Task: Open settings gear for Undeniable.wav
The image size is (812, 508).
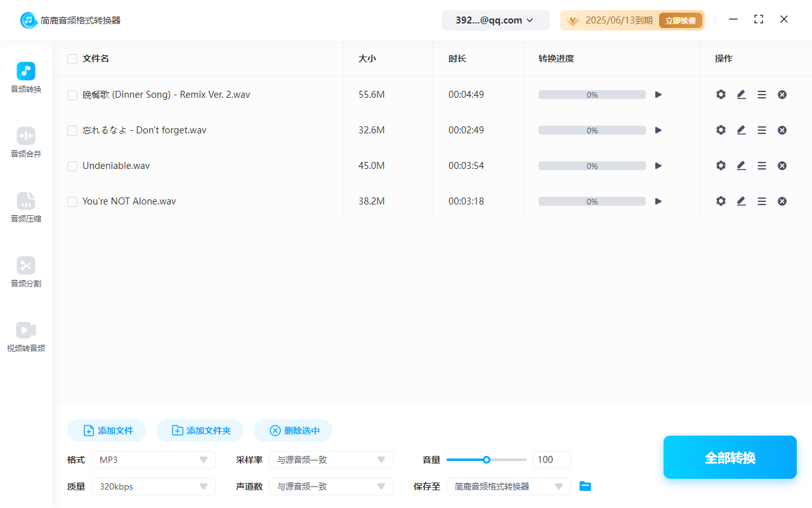Action: (x=721, y=166)
